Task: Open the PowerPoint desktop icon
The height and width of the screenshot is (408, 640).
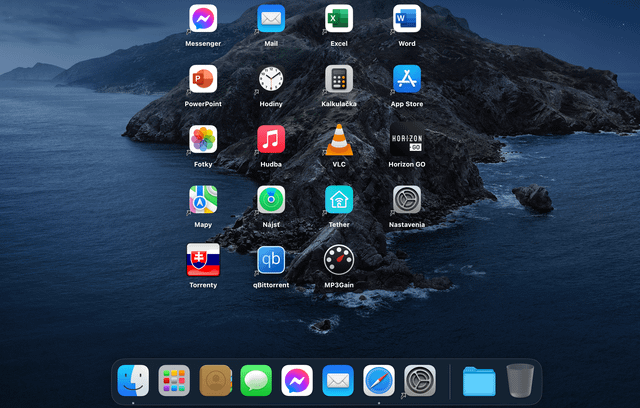Action: pos(203,79)
